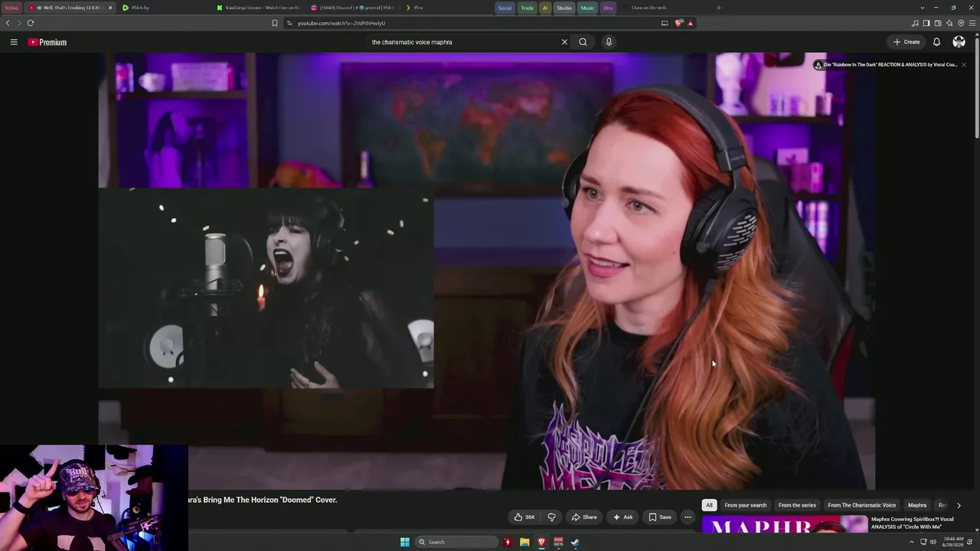Viewport: 980px width, 551px height.
Task: Expand the Social tab group
Action: [505, 8]
